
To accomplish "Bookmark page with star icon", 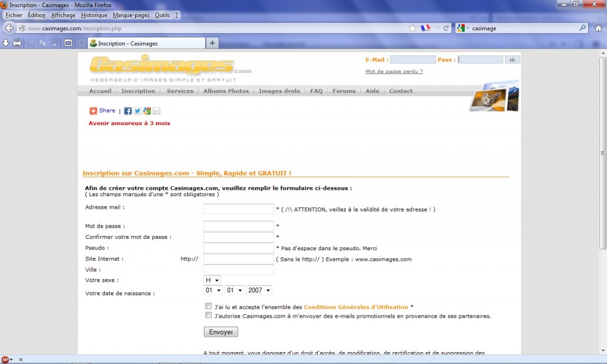I will coord(413,28).
